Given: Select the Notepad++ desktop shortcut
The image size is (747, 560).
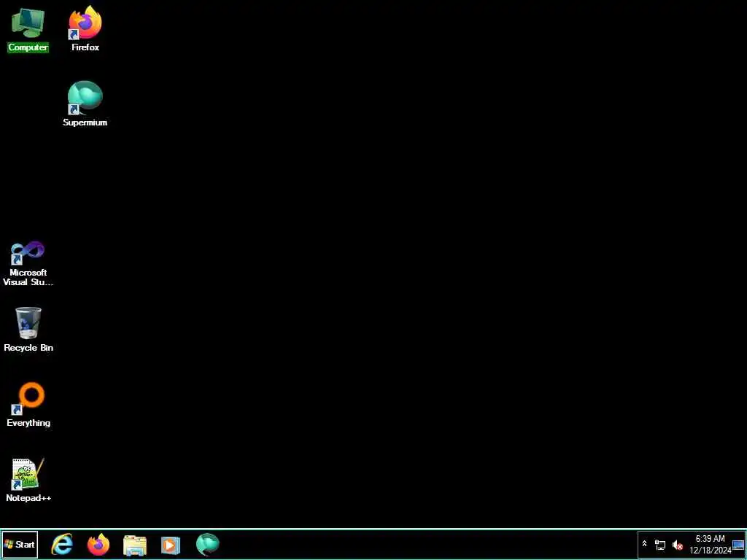Looking at the screenshot, I should (x=28, y=480).
